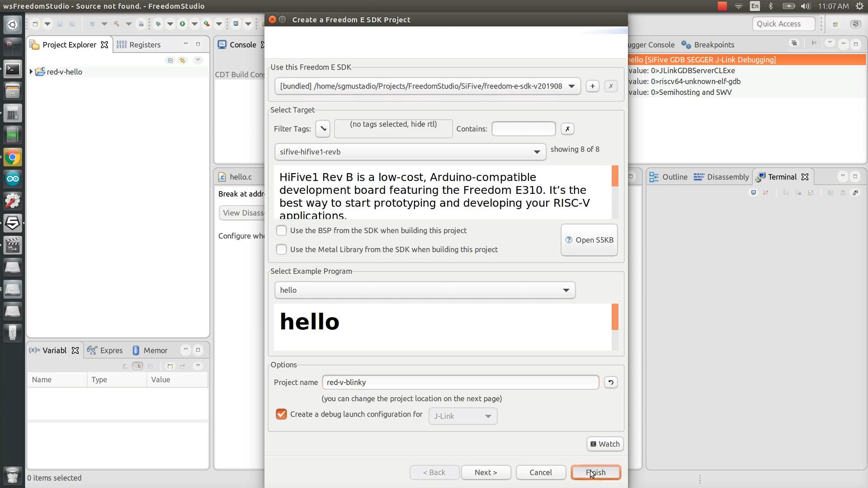This screenshot has width=868, height=488.
Task: Launch Arduino IDE from the dock
Action: 12,179
